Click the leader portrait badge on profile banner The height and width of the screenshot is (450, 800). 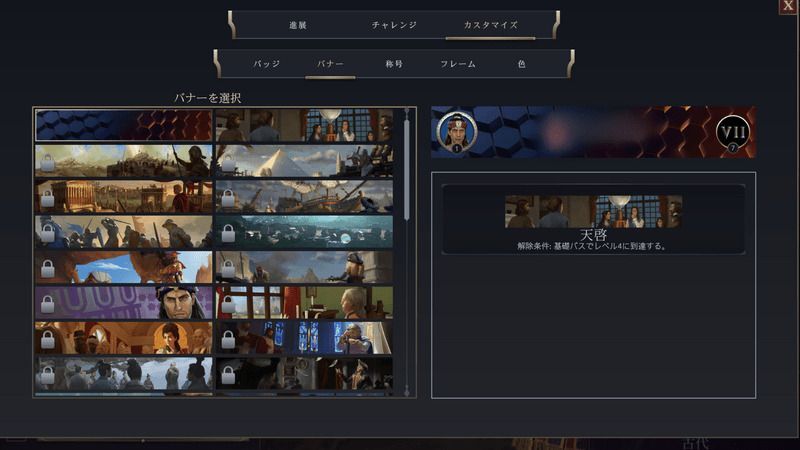pos(456,131)
